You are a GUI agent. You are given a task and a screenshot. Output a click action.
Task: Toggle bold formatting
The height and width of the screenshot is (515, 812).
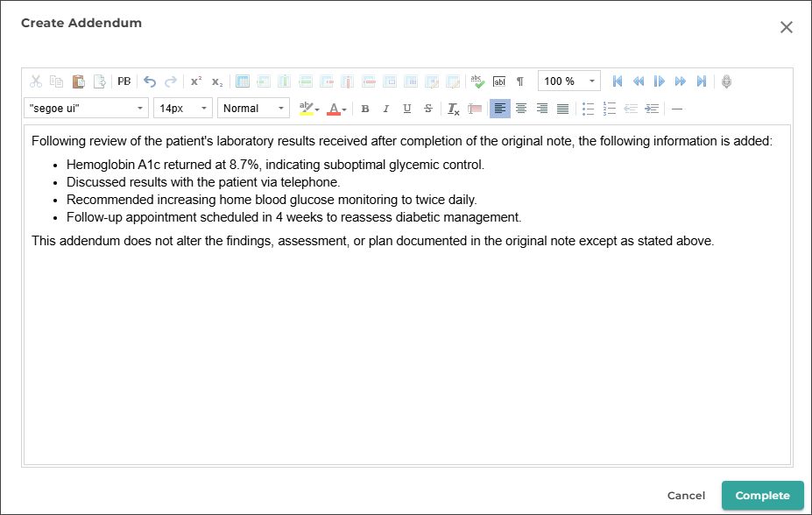tap(365, 109)
